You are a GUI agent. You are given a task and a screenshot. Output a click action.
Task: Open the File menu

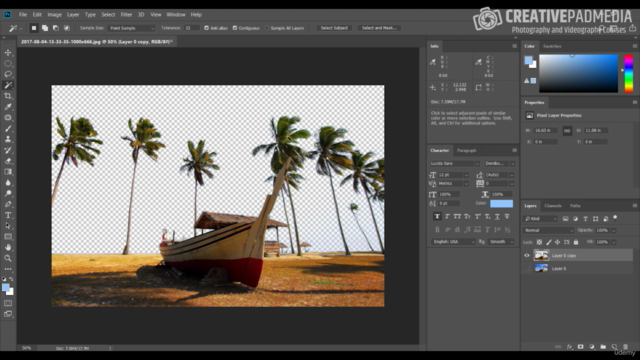click(x=23, y=15)
